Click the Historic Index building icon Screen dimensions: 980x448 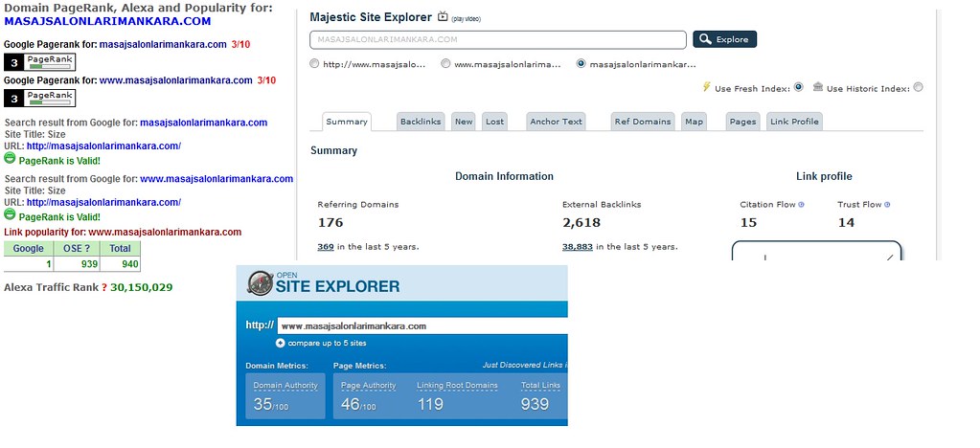click(818, 87)
